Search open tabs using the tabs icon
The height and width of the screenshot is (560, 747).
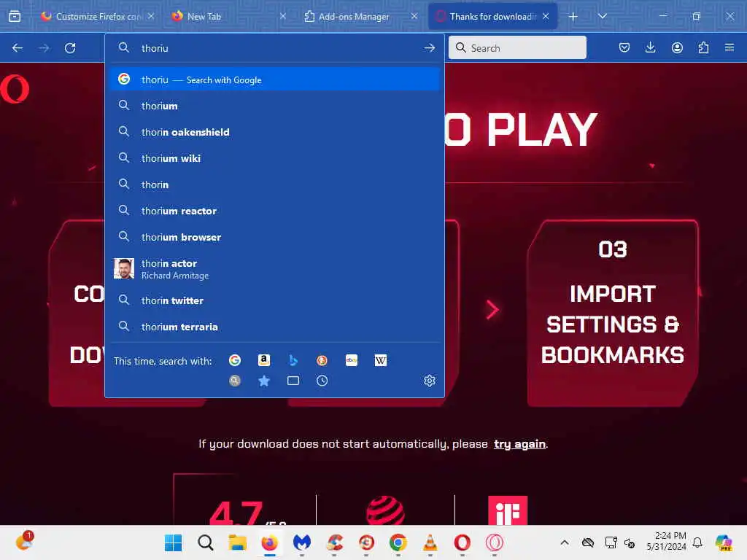pyautogui.click(x=293, y=381)
